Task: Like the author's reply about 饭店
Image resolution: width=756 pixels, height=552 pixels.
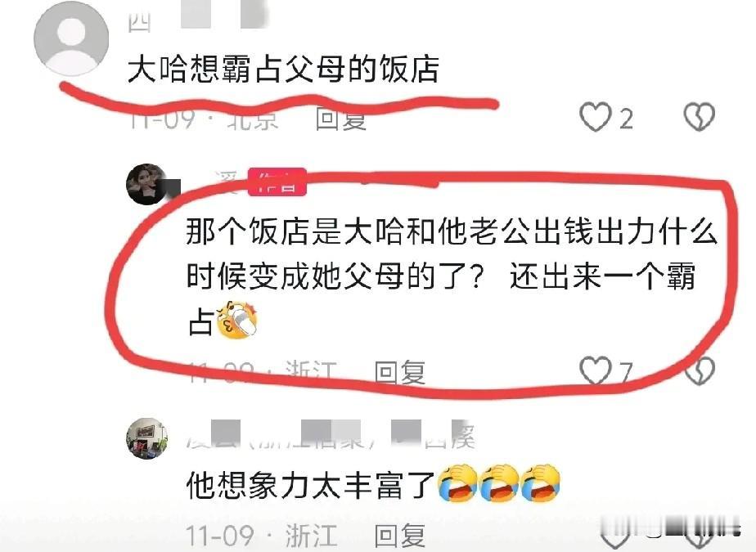Action: pyautogui.click(x=595, y=370)
